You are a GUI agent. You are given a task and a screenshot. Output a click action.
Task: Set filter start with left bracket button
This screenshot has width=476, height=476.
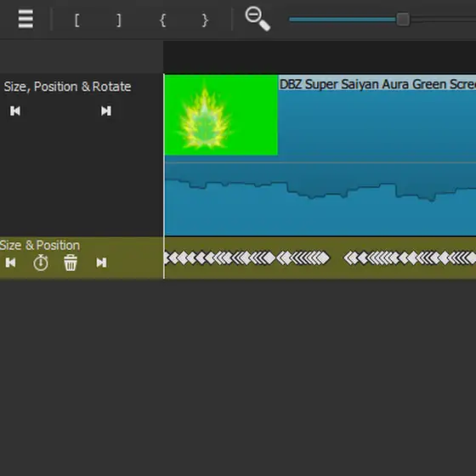click(x=77, y=20)
